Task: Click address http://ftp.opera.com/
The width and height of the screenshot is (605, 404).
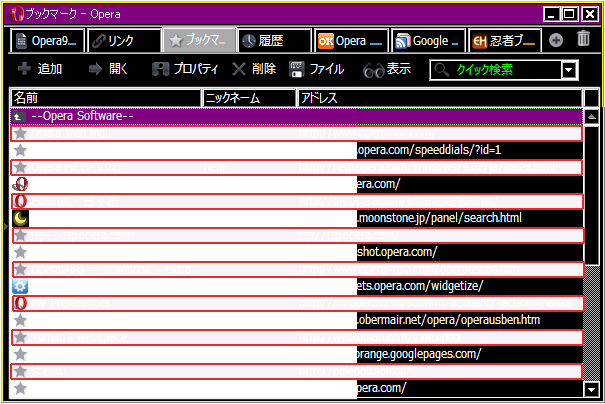Action: tap(348, 235)
